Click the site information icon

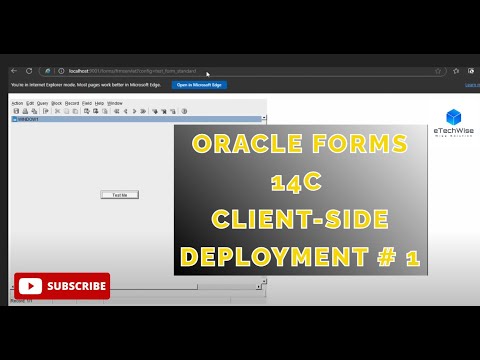point(61,71)
